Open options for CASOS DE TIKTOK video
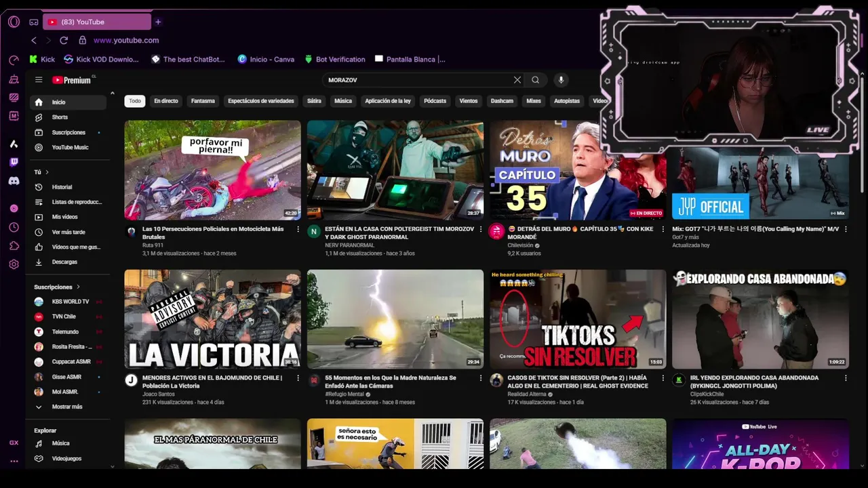 tap(663, 378)
